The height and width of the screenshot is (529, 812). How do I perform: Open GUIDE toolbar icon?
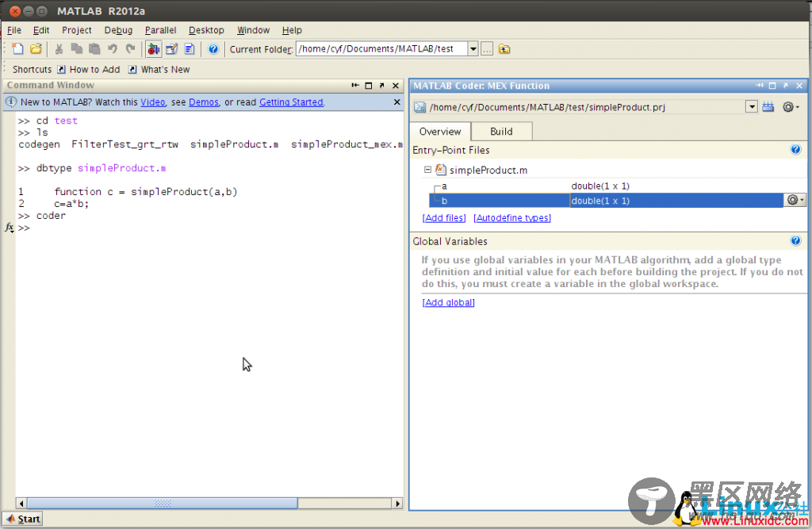pos(171,49)
